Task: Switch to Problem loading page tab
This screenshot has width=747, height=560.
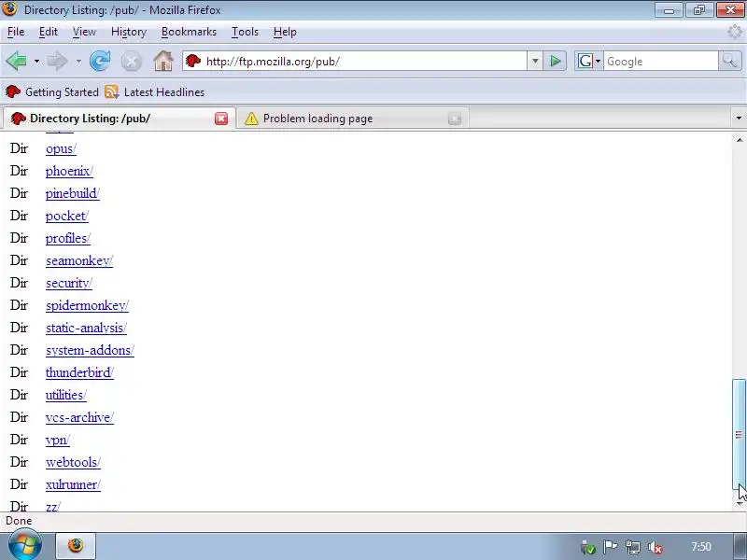Action: click(353, 119)
